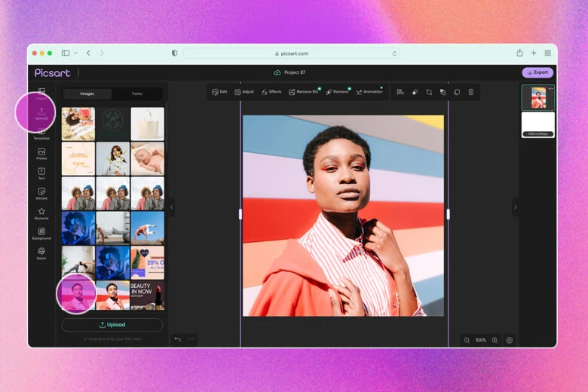
Task: Open the Uploads sidebar section
Action: click(41, 114)
